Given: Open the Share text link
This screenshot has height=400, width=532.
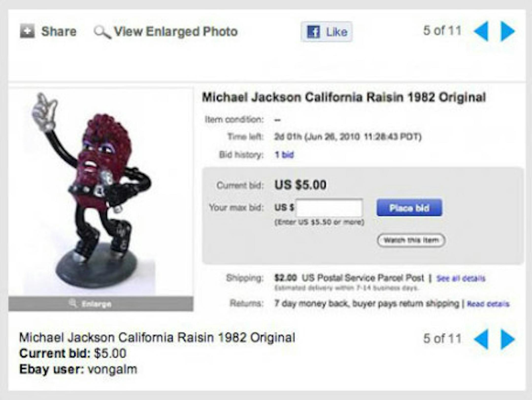Looking at the screenshot, I should (x=59, y=32).
